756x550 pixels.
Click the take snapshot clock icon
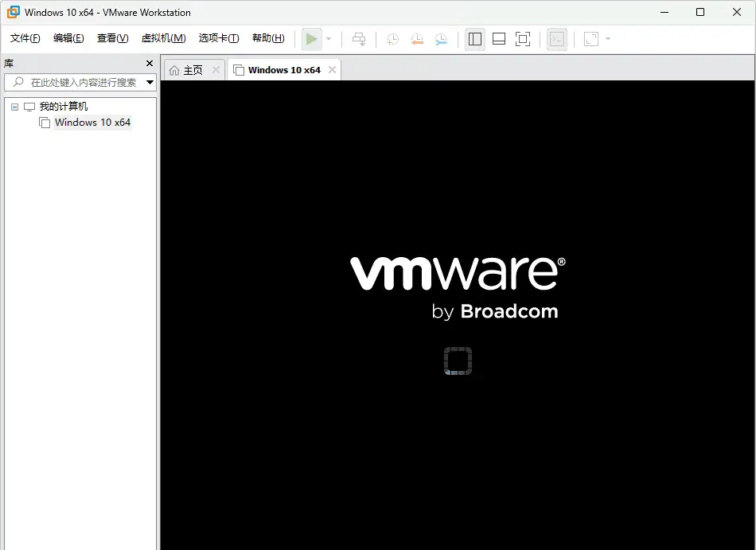393,39
